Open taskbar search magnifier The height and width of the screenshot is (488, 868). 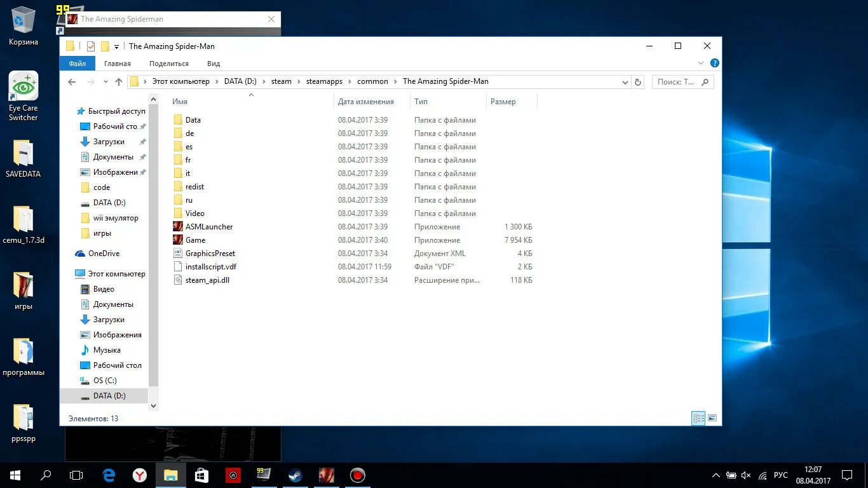pyautogui.click(x=46, y=475)
